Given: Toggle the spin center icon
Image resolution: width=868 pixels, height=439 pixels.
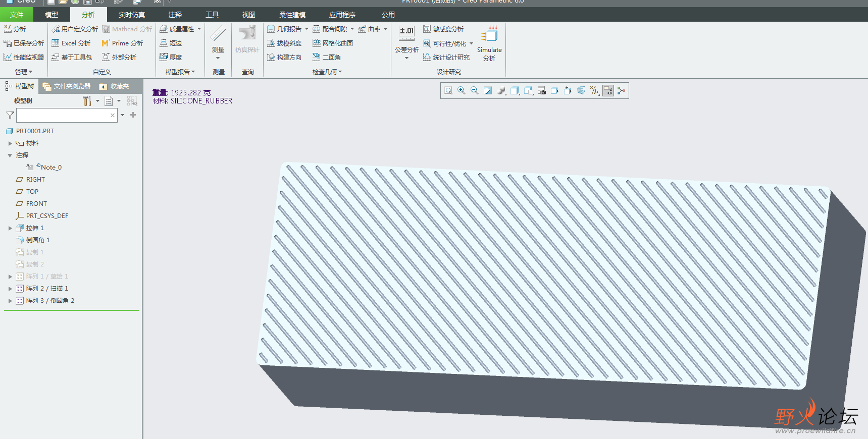Looking at the screenshot, I should 622,91.
